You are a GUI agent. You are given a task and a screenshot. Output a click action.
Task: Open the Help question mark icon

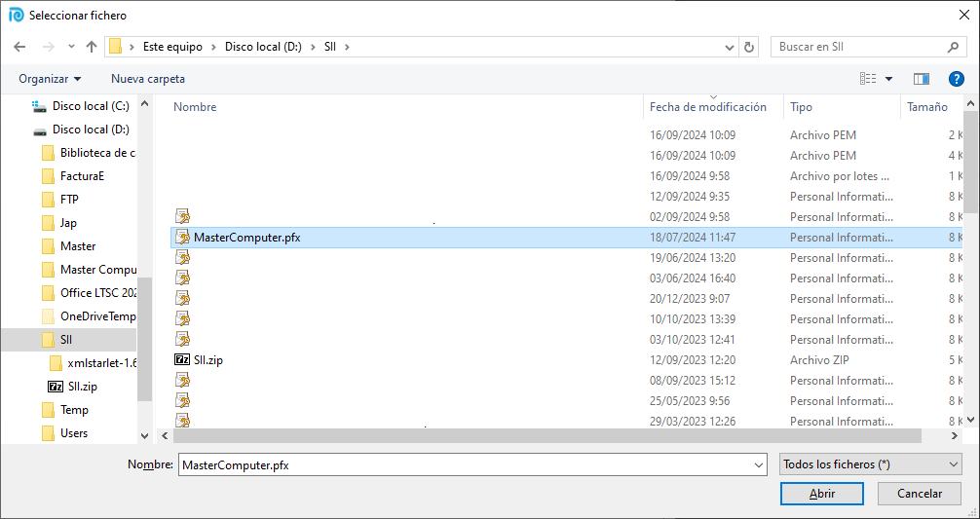click(x=956, y=79)
